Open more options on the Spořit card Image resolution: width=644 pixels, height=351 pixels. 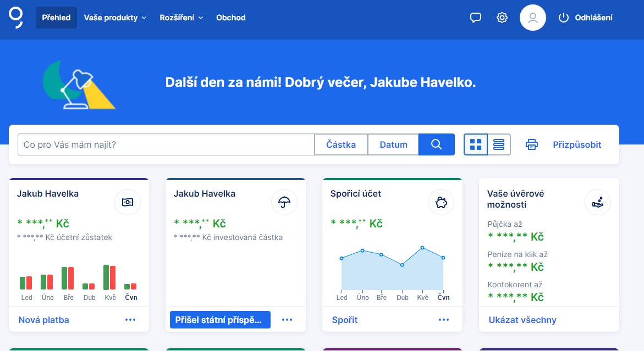444,320
